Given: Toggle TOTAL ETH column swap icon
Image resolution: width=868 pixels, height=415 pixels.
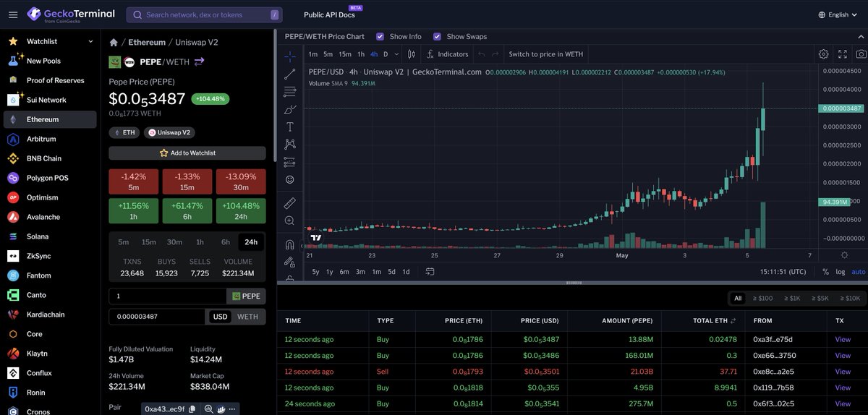Looking at the screenshot, I should [733, 320].
